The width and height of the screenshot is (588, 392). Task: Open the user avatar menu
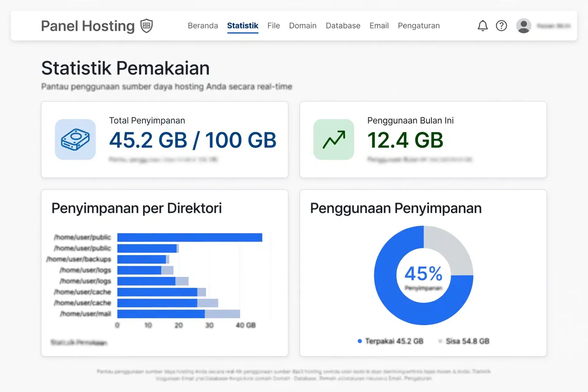(524, 26)
